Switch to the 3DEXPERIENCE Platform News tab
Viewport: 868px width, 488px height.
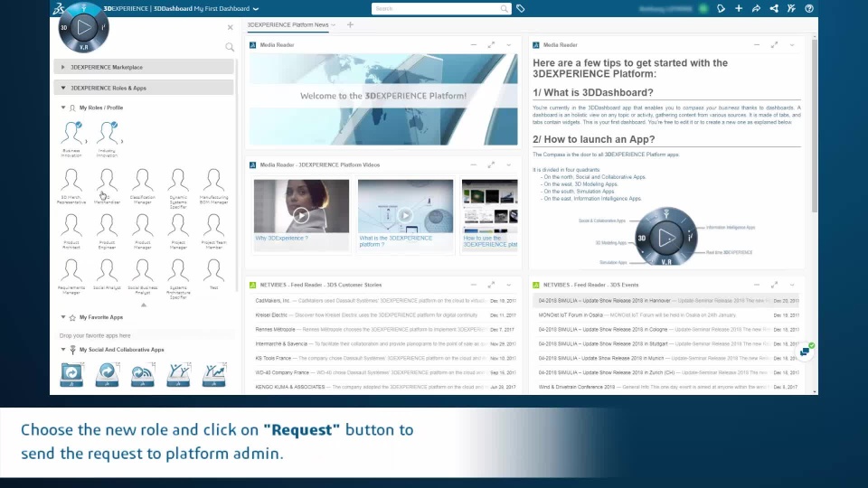[288, 25]
